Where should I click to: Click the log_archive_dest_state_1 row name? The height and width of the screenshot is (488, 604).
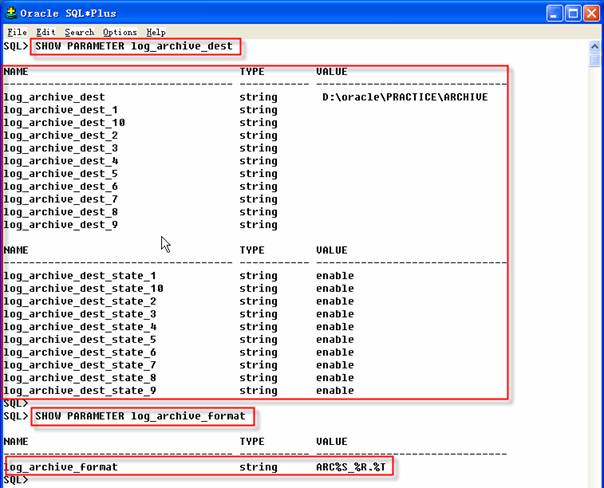pyautogui.click(x=80, y=276)
